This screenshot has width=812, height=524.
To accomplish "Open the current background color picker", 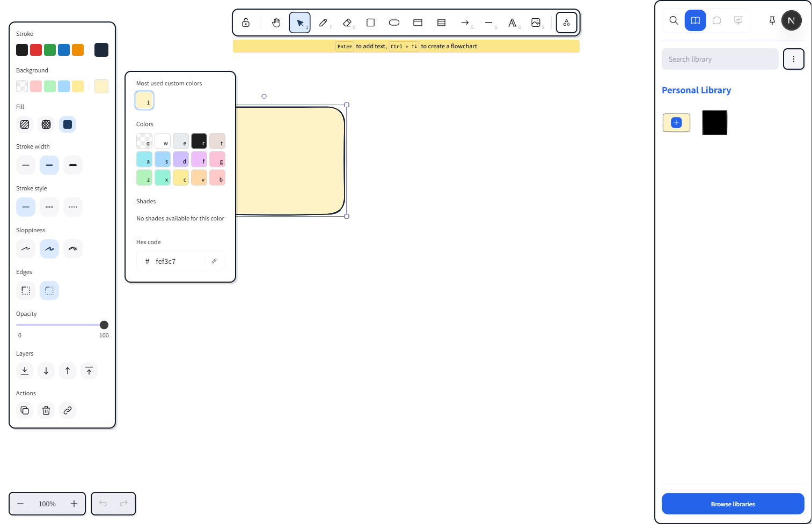I will point(101,86).
